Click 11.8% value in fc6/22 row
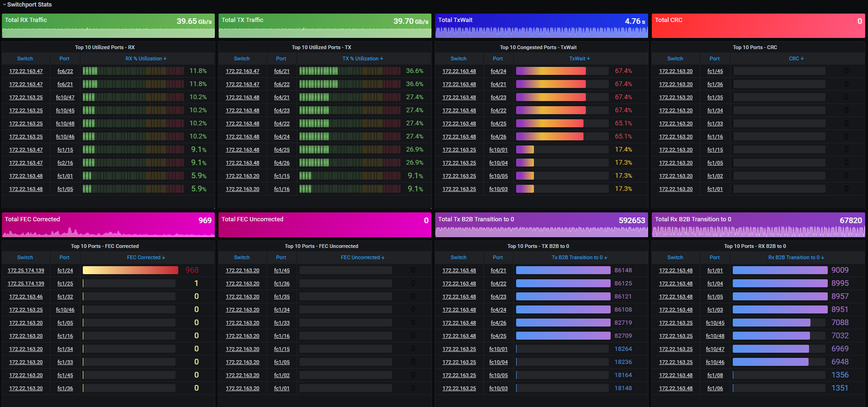 [x=198, y=71]
